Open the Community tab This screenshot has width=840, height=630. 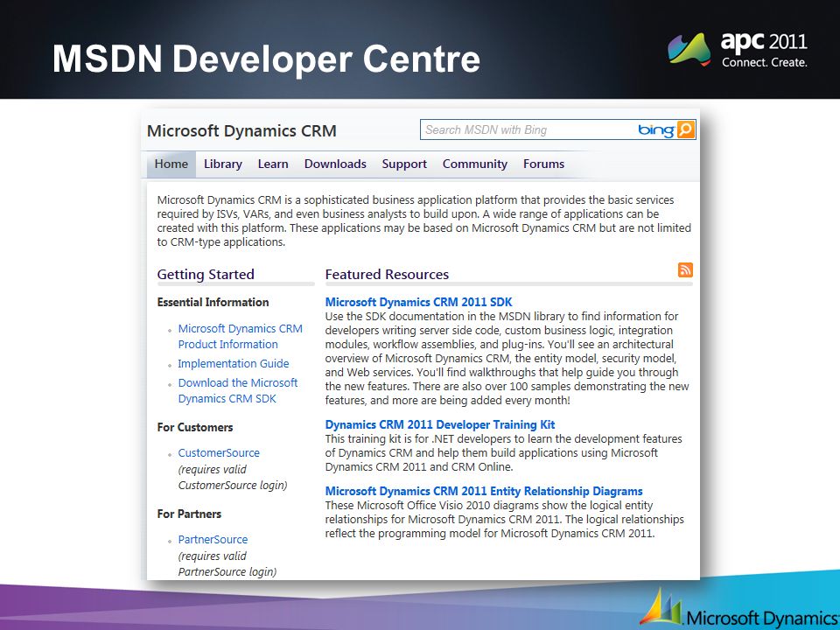click(475, 164)
